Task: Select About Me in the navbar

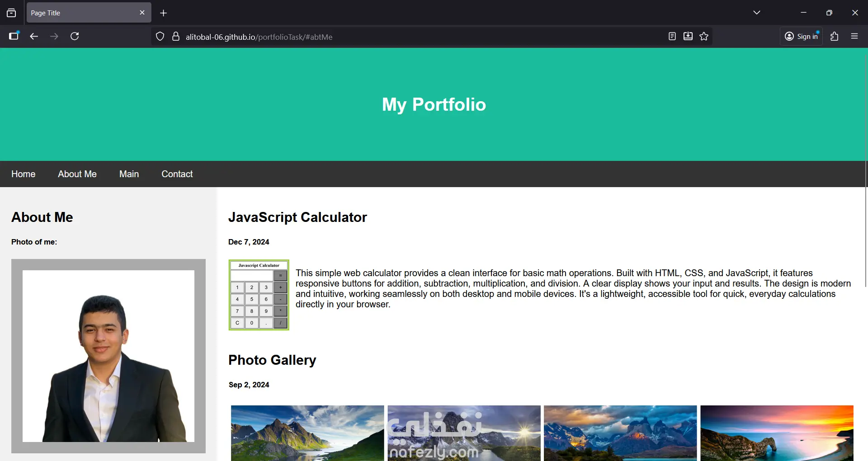Action: point(77,174)
